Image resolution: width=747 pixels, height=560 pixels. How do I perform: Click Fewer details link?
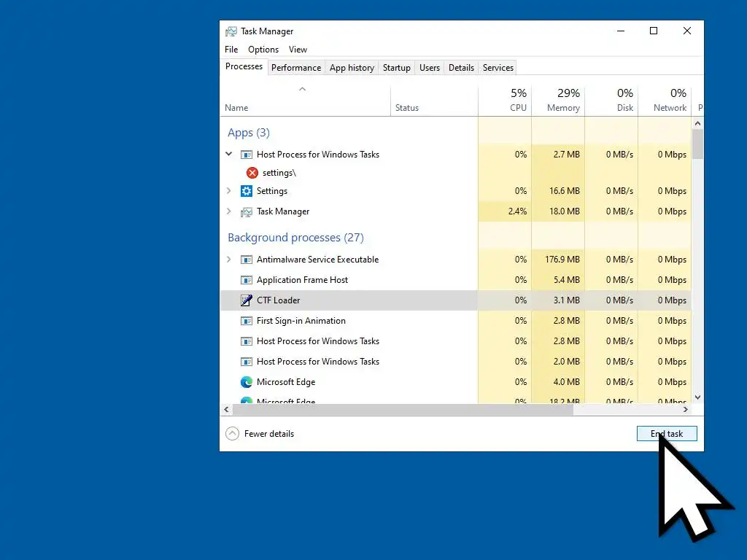pyautogui.click(x=268, y=434)
